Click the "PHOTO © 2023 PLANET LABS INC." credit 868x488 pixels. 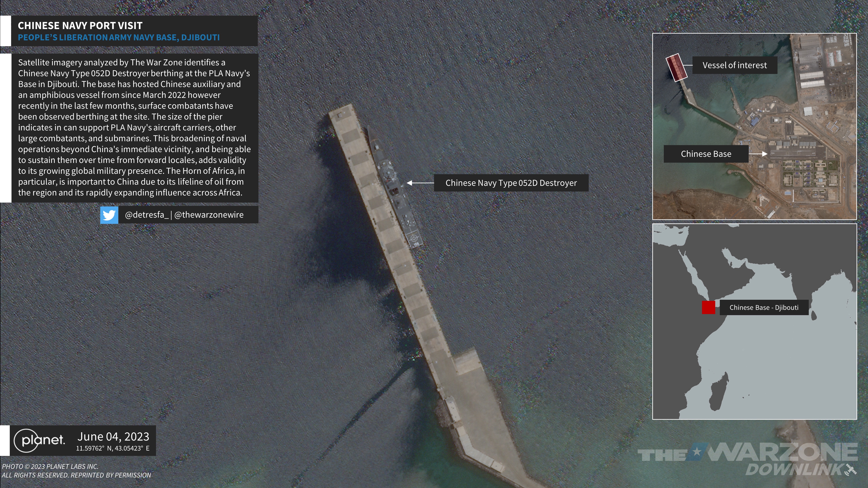50,467
